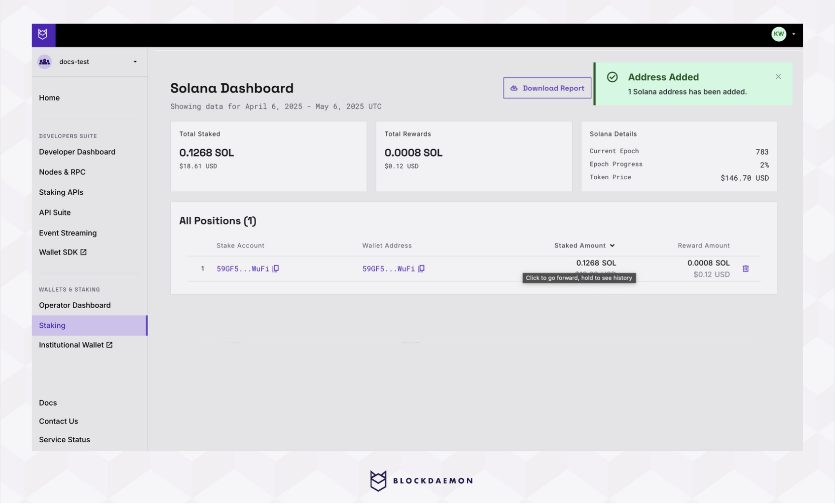
Task: Click the Staked Amount sort chevron
Action: (x=612, y=245)
